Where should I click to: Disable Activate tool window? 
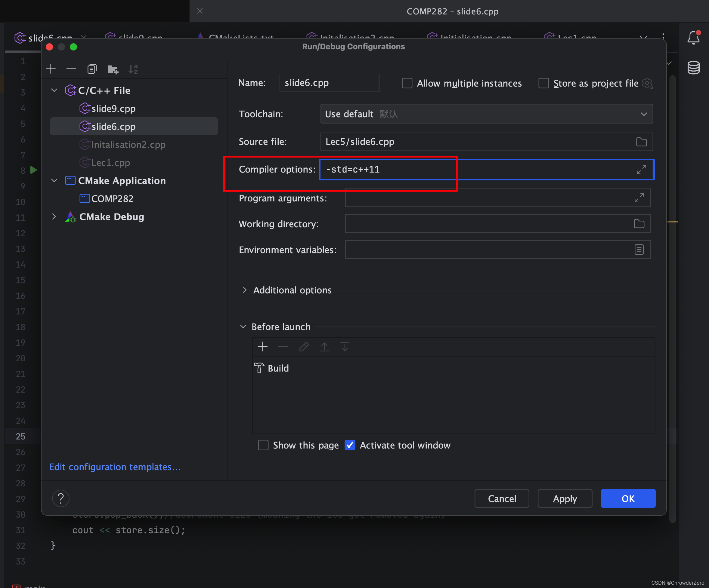(x=350, y=445)
